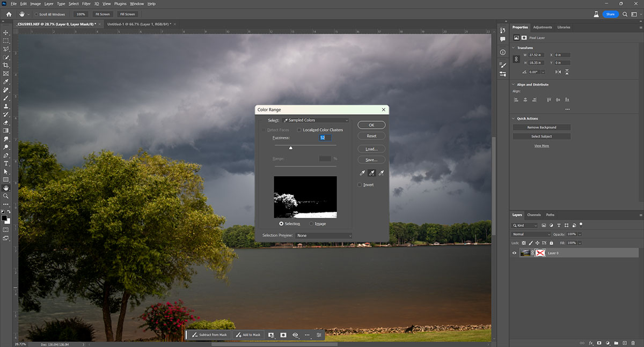The image size is (644, 347).
Task: Activate the Crop tool
Action: 6,65
